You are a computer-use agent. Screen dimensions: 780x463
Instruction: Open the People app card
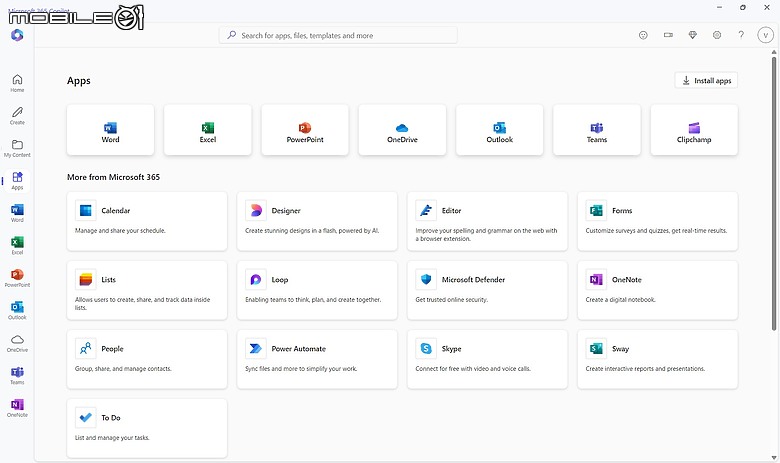[x=147, y=360]
